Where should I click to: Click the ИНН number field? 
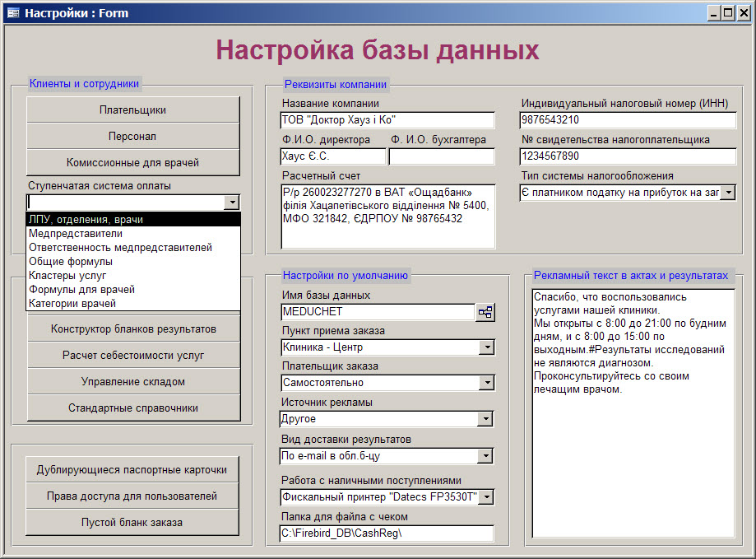628,120
